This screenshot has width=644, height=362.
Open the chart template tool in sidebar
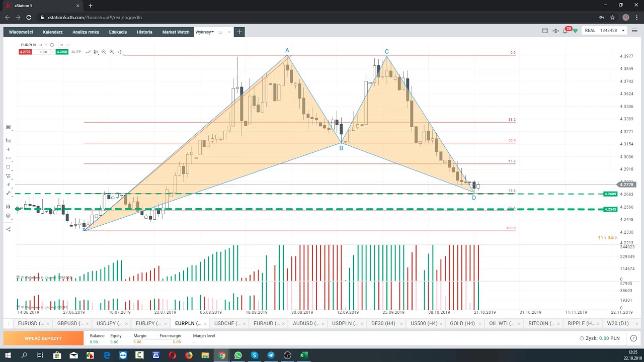(8, 127)
